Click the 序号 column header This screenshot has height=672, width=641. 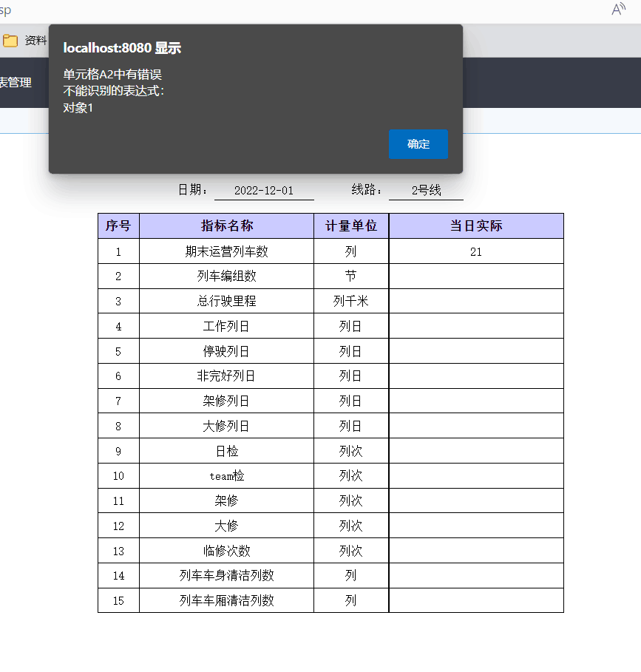click(118, 225)
